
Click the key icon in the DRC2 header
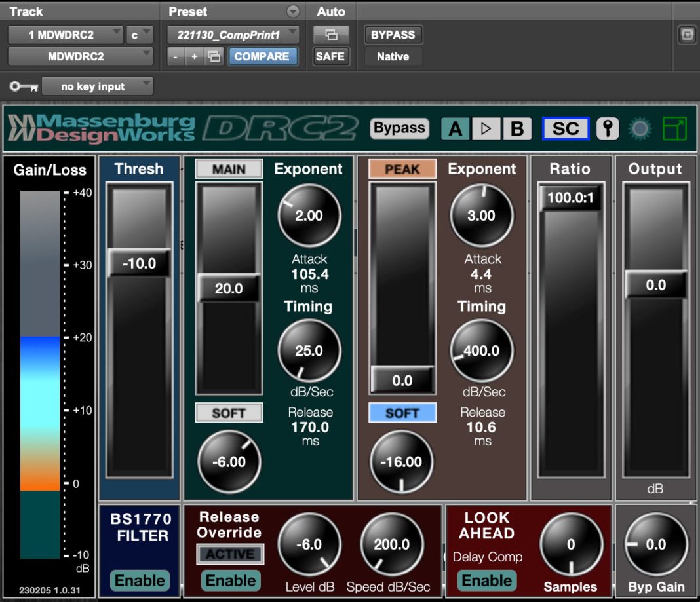tap(607, 129)
